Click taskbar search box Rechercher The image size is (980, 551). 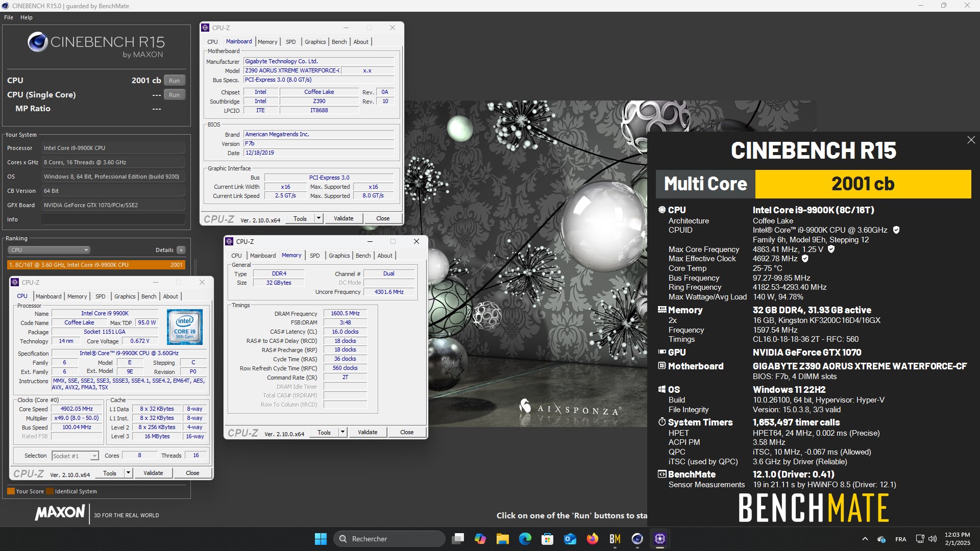[x=389, y=539]
